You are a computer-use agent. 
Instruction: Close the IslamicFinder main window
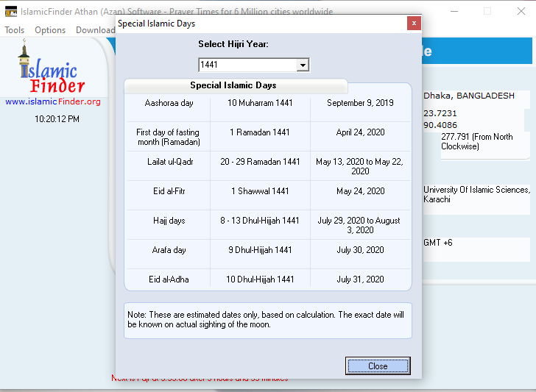coord(521,11)
